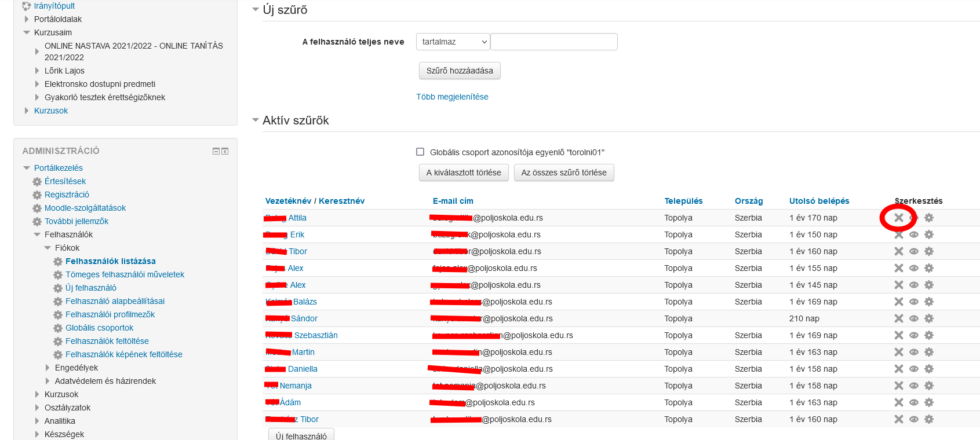Open edit gear for Daniella
Image resolution: width=980 pixels, height=440 pixels.
coord(929,369)
